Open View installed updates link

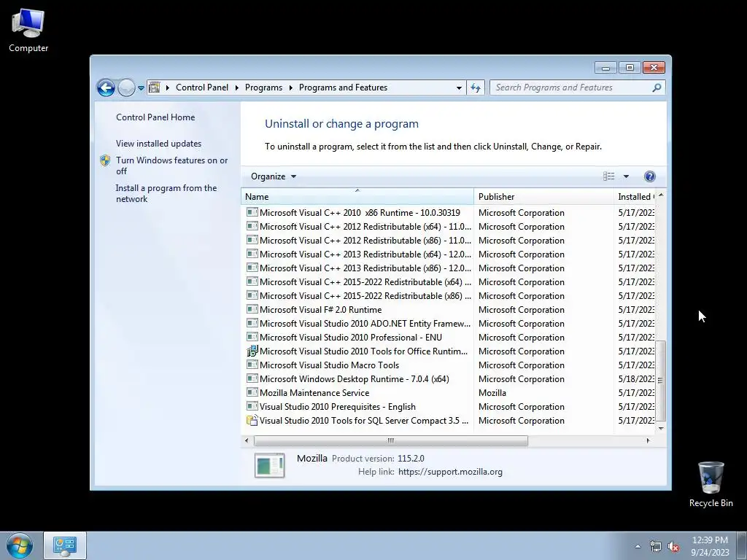click(x=158, y=144)
